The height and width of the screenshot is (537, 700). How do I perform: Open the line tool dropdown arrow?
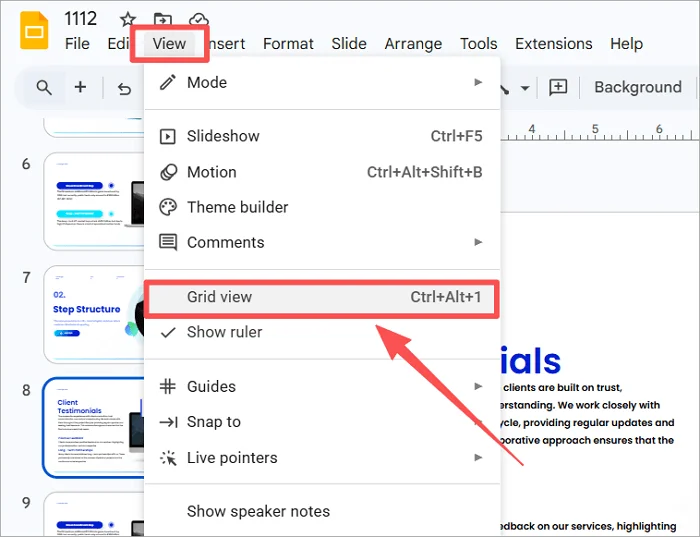pos(525,88)
